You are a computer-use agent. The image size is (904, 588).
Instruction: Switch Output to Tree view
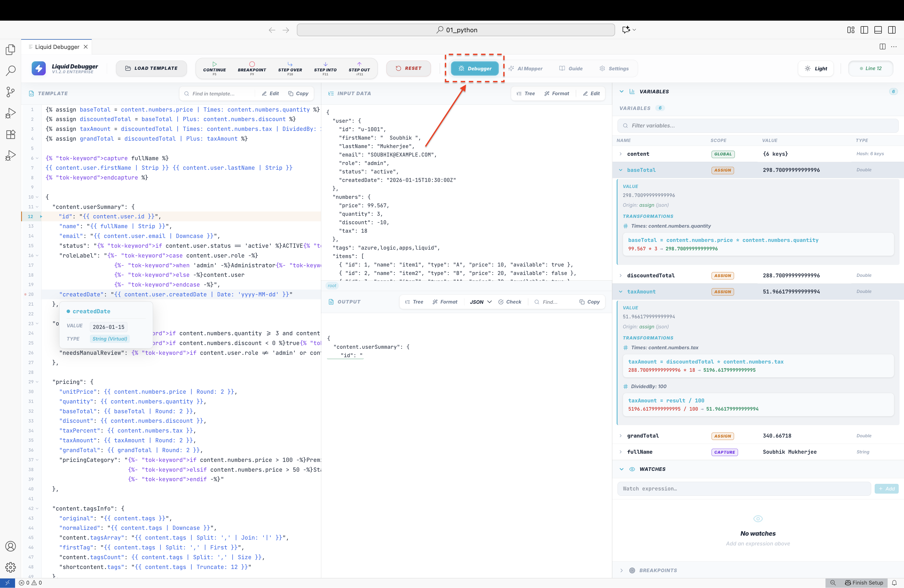click(x=414, y=302)
